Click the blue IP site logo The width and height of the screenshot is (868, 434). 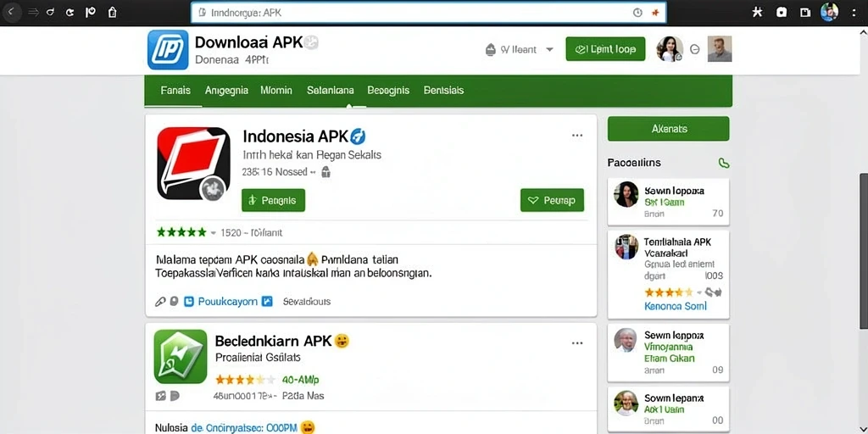[x=168, y=50]
